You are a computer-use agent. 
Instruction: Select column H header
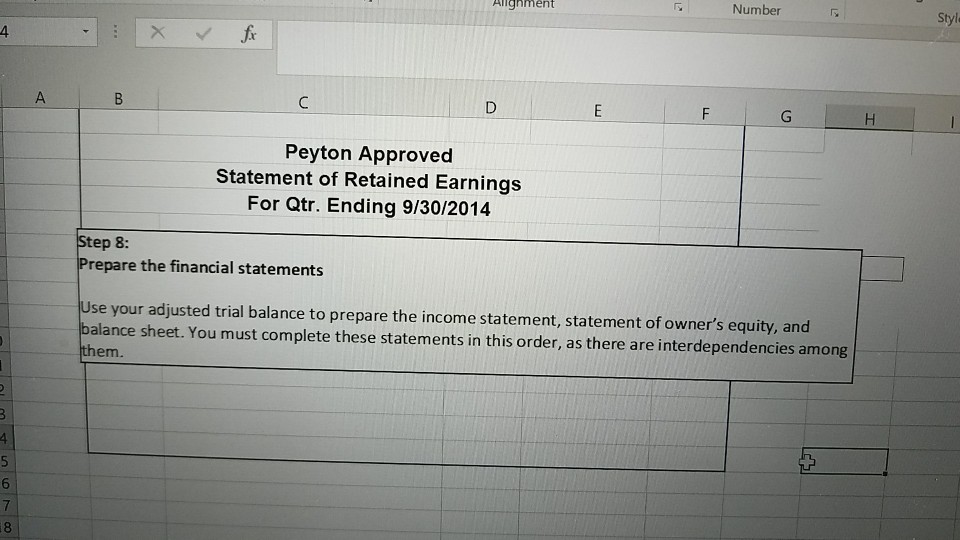pos(869,119)
